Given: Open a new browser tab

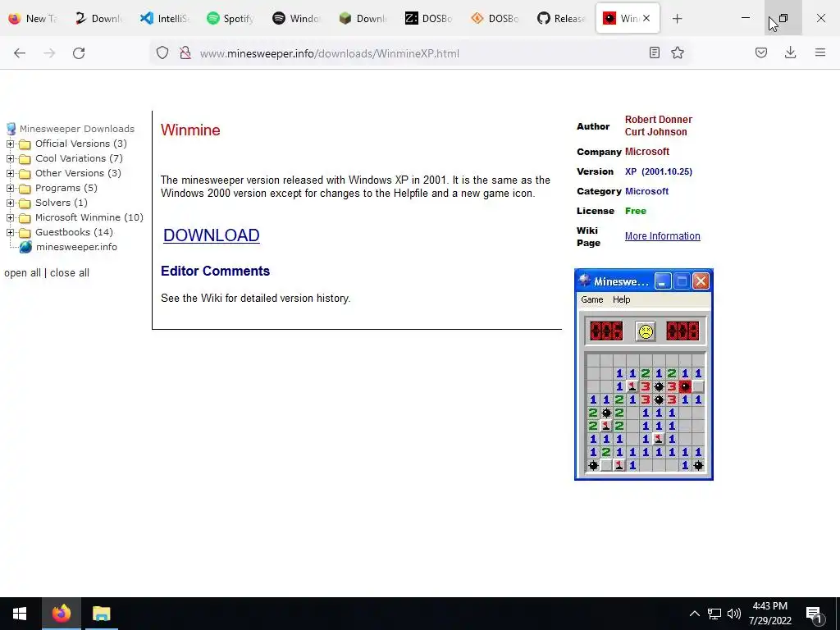Looking at the screenshot, I should click(677, 19).
